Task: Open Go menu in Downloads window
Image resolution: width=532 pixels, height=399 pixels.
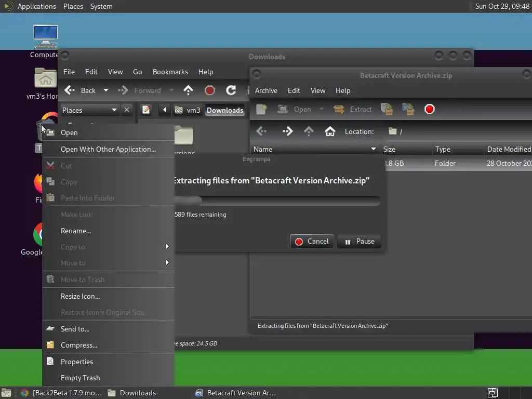Action: click(x=137, y=72)
